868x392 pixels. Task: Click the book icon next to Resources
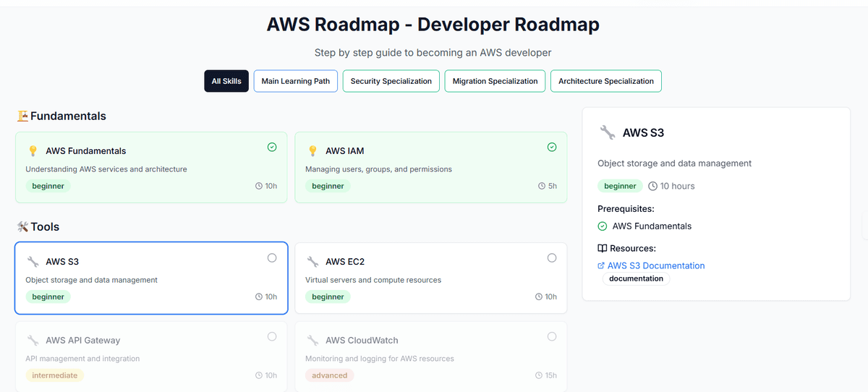[603, 248]
